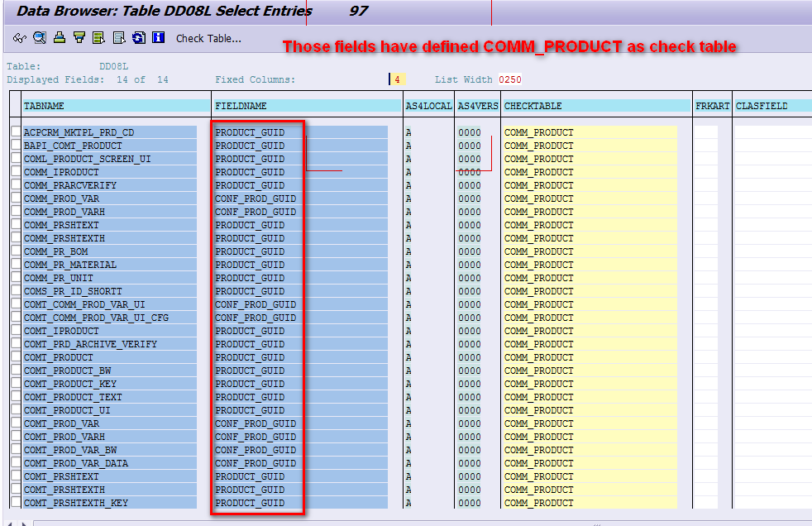812x526 pixels.
Task: Click the Fixed Columns input field
Action: point(397,79)
